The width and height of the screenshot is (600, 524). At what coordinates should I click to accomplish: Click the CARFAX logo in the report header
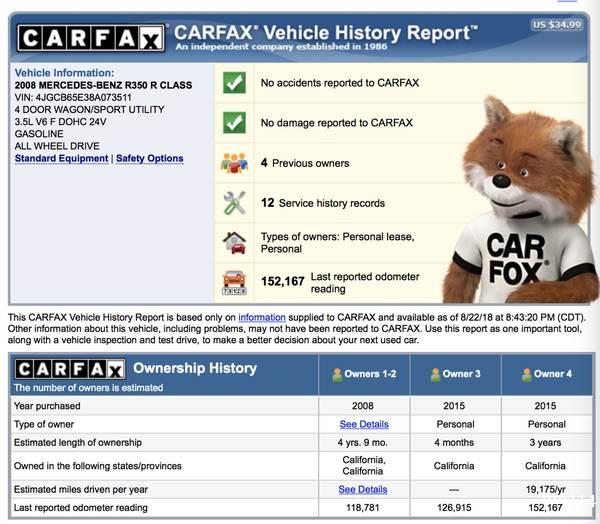[91, 38]
